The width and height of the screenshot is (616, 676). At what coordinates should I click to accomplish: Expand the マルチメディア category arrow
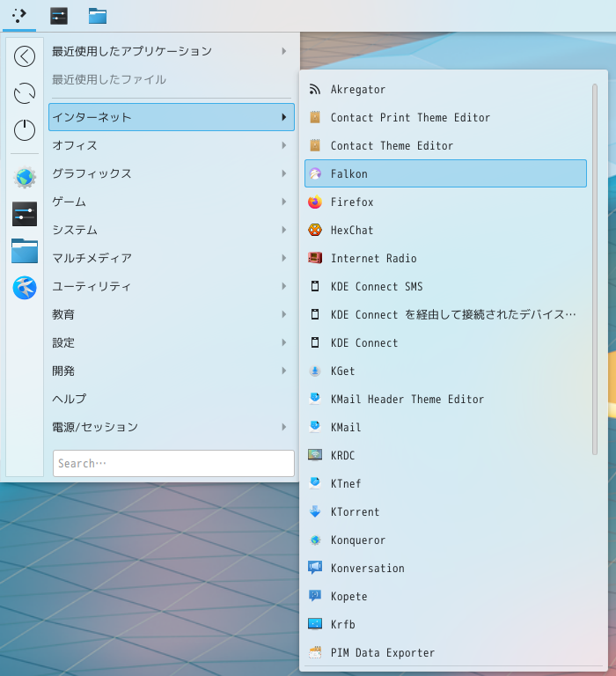tap(283, 258)
